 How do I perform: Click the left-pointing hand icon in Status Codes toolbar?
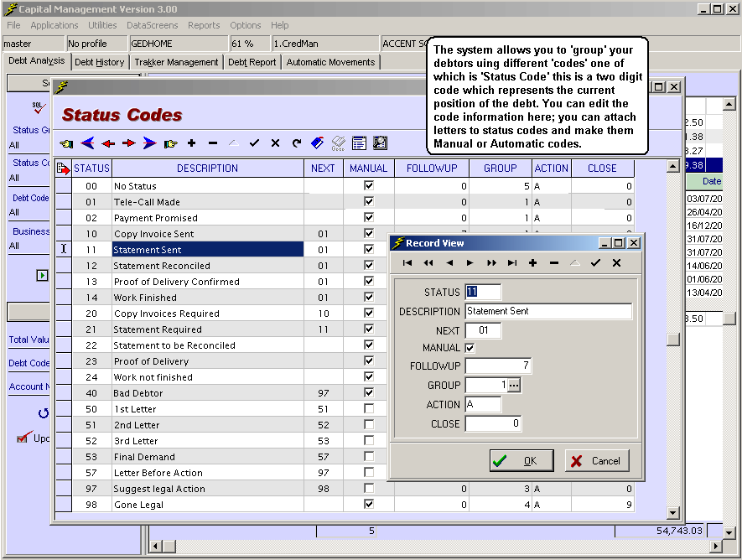[x=66, y=143]
